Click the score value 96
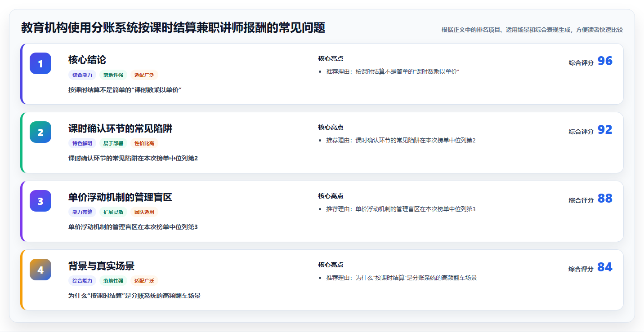This screenshot has height=332, width=644. click(605, 61)
